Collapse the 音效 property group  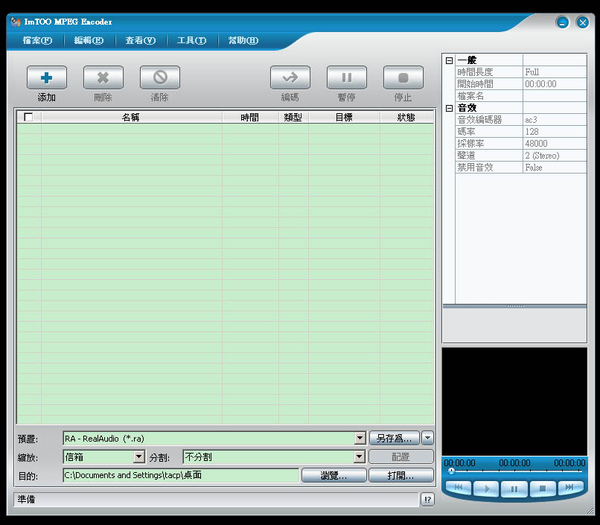pos(449,108)
